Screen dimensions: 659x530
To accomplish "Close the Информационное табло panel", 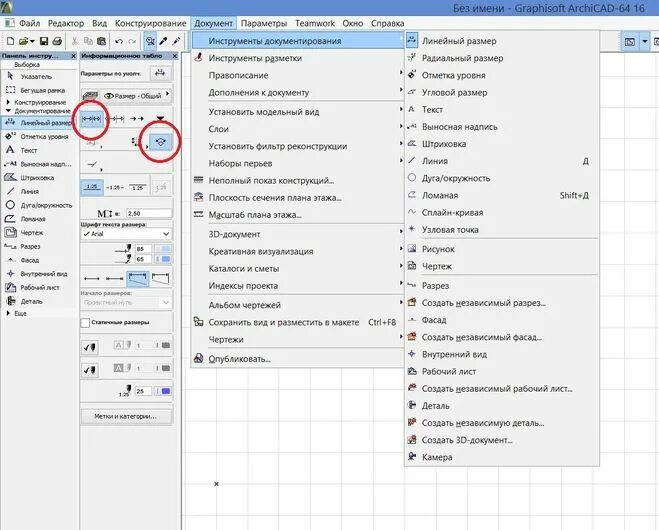I will pyautogui.click(x=175, y=56).
